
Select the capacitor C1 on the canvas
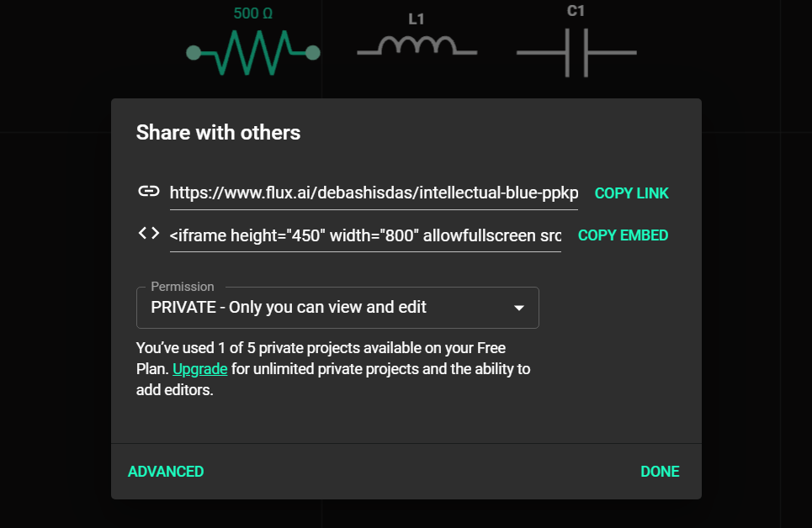pyautogui.click(x=576, y=52)
